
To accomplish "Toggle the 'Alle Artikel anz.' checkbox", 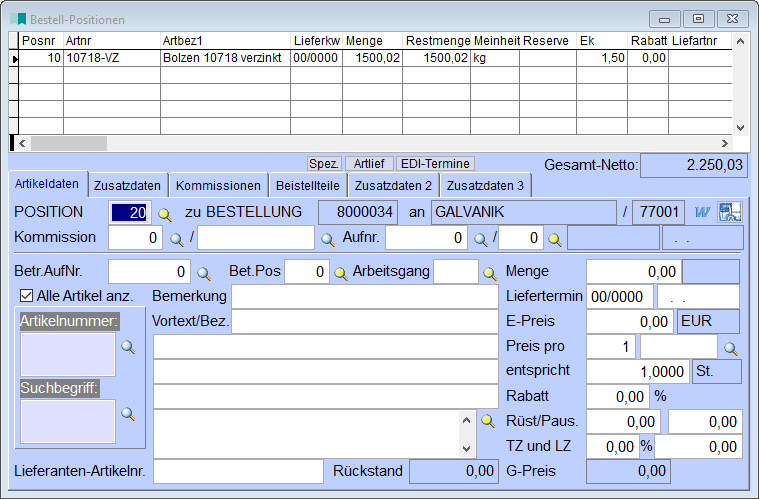I will [27, 296].
